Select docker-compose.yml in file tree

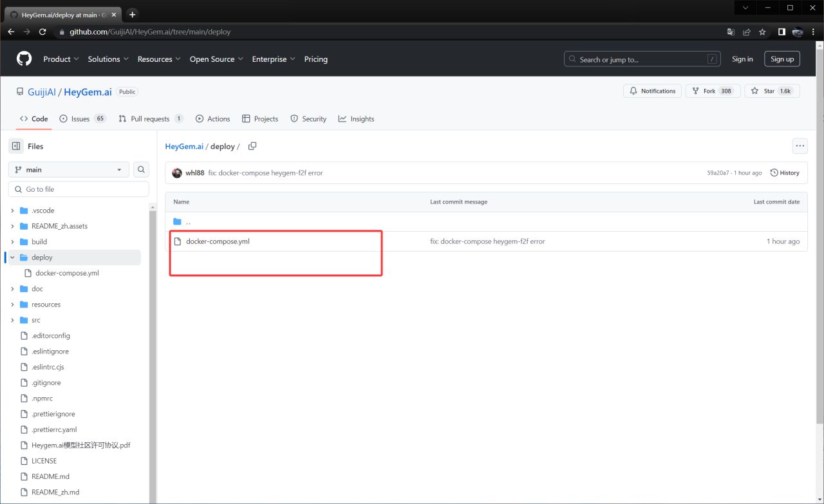click(67, 273)
